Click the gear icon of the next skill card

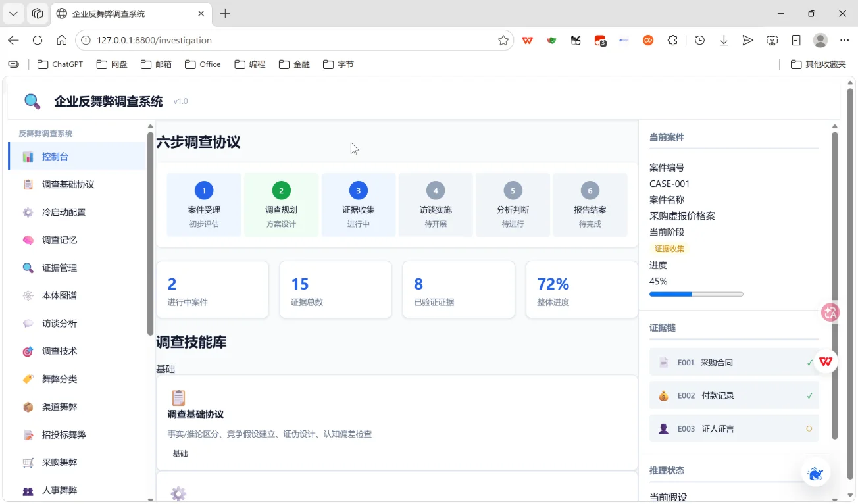tap(178, 494)
